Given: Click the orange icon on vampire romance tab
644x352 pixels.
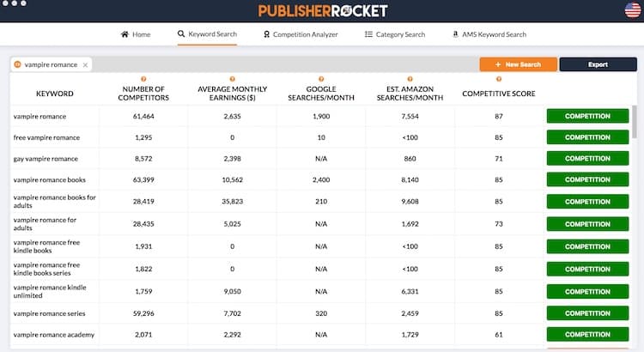Looking at the screenshot, I should 18,64.
